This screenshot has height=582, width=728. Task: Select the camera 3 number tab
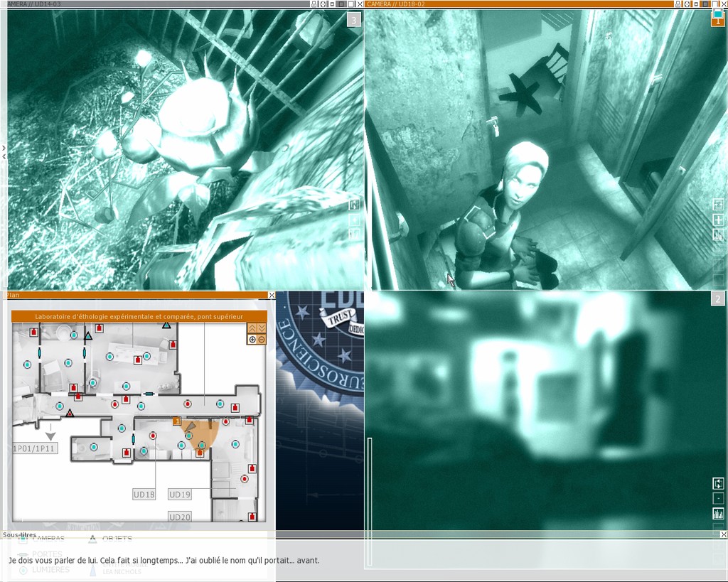(x=354, y=20)
